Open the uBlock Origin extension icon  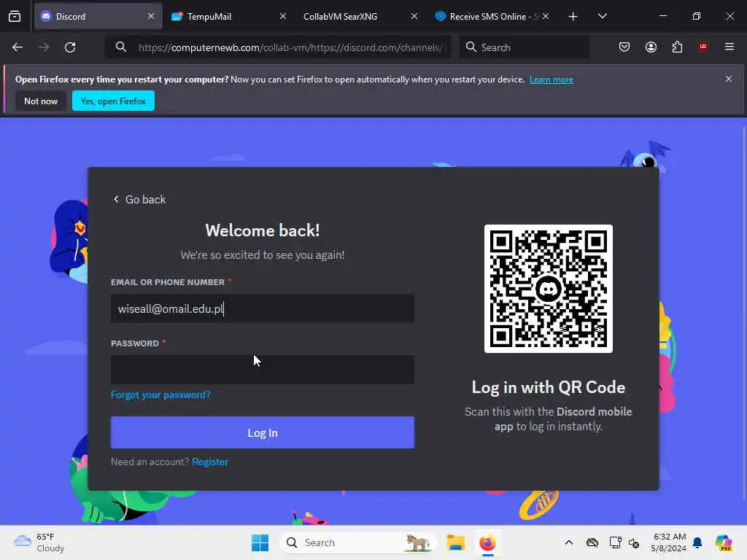pos(703,47)
